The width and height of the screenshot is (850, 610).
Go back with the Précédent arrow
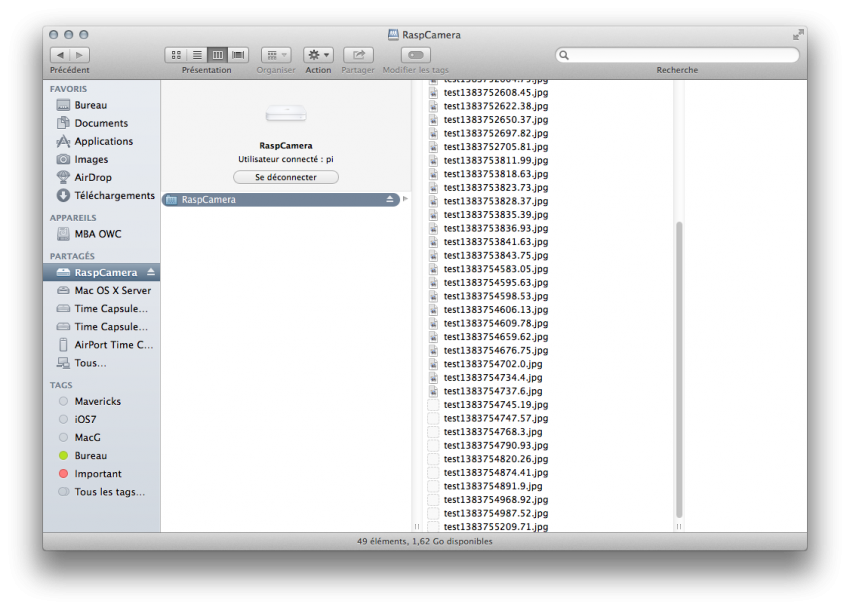pyautogui.click(x=60, y=55)
